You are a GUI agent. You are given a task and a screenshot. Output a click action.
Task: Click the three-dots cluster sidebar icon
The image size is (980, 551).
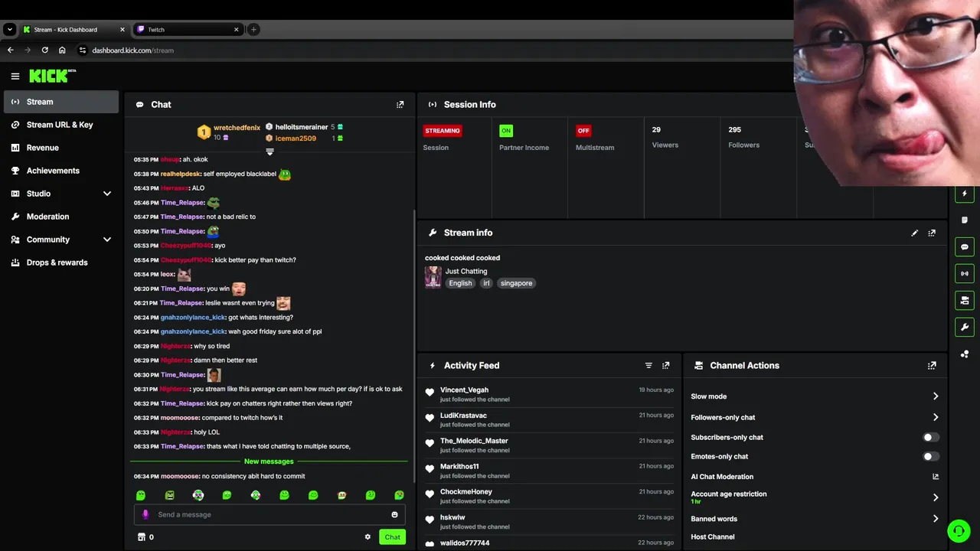click(965, 354)
